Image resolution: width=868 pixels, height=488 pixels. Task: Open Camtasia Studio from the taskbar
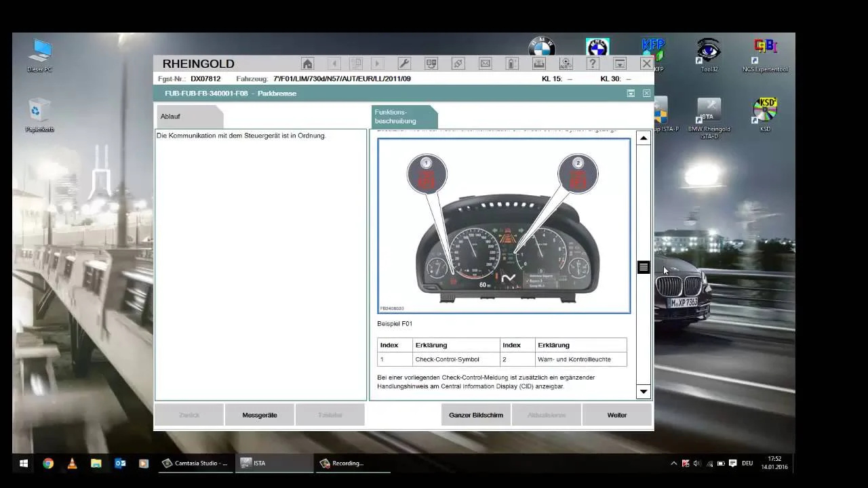pyautogui.click(x=195, y=464)
